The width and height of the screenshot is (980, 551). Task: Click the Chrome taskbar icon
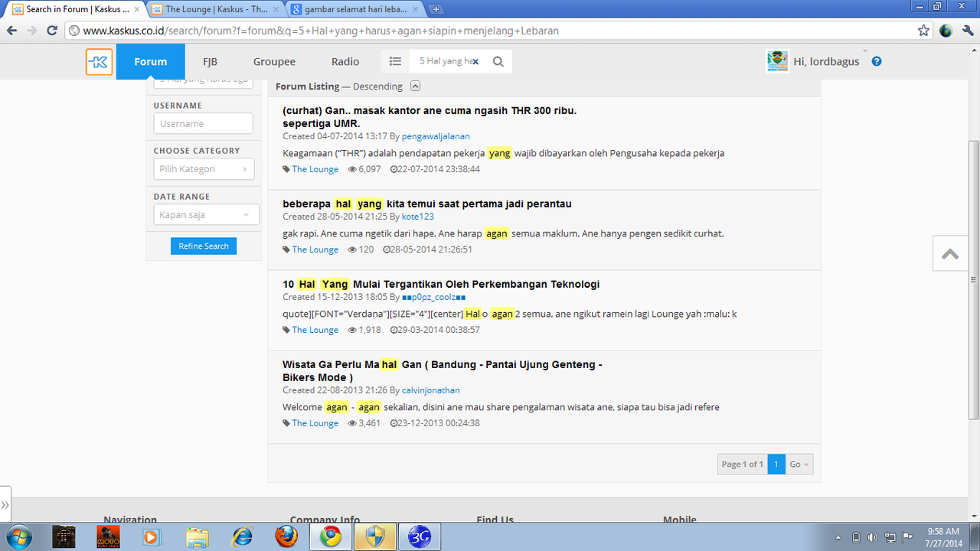(x=330, y=536)
